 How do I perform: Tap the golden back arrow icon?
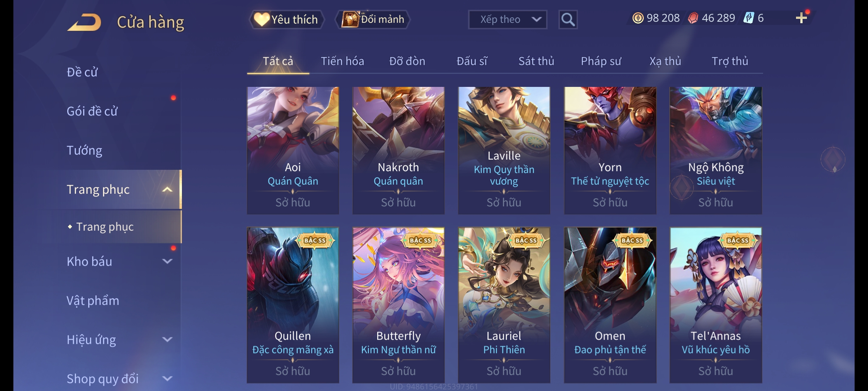[85, 22]
